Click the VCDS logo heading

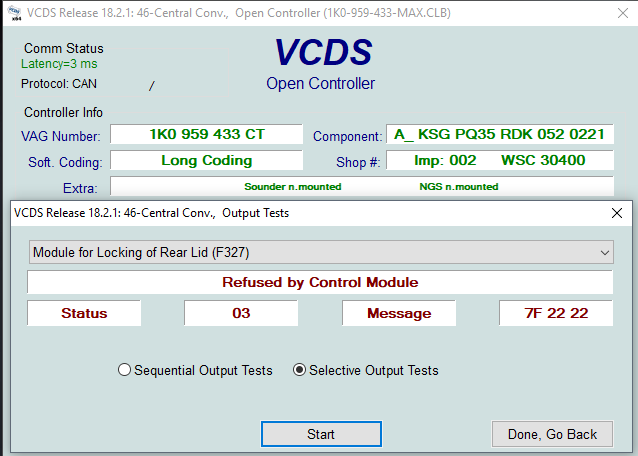tap(323, 52)
